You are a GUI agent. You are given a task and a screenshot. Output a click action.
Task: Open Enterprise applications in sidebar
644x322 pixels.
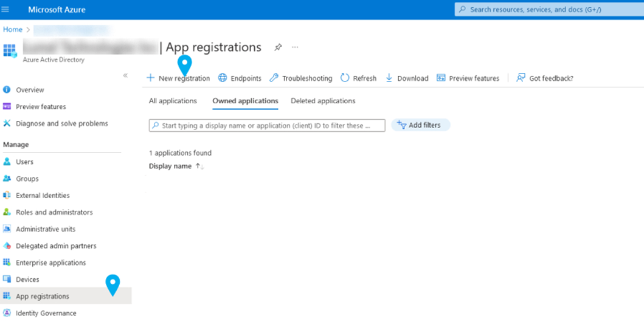click(x=50, y=263)
